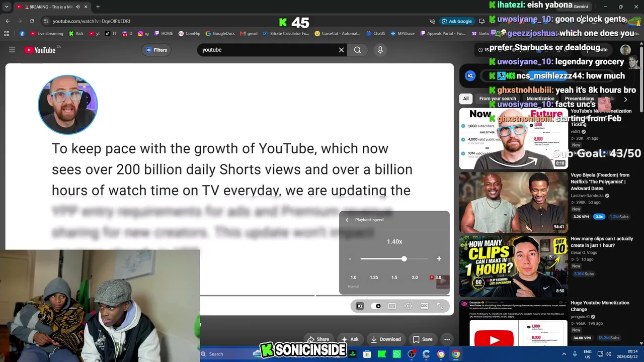Switch to theater mode in player

pos(424,306)
